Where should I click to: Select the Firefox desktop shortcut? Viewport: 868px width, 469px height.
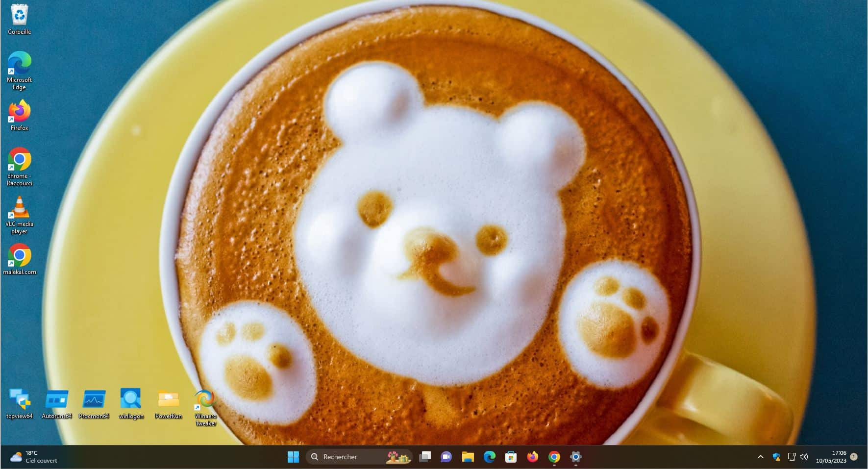pyautogui.click(x=20, y=116)
